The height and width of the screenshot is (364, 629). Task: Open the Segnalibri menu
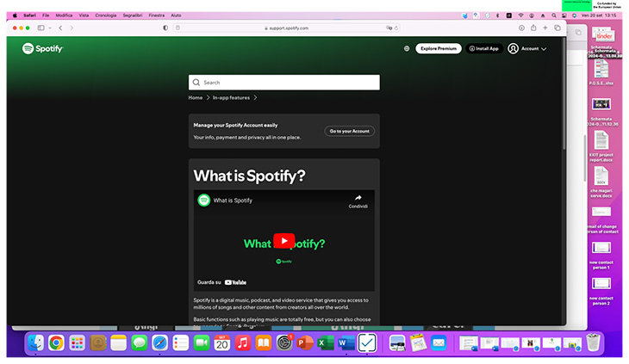133,15
